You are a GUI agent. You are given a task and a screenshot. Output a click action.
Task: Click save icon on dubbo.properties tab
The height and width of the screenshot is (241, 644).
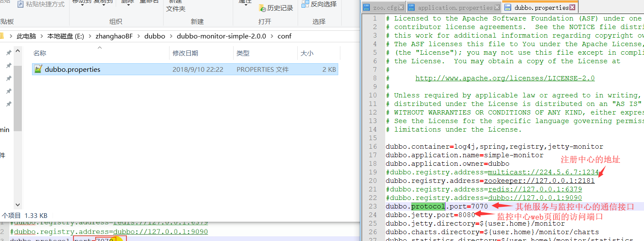(508, 8)
